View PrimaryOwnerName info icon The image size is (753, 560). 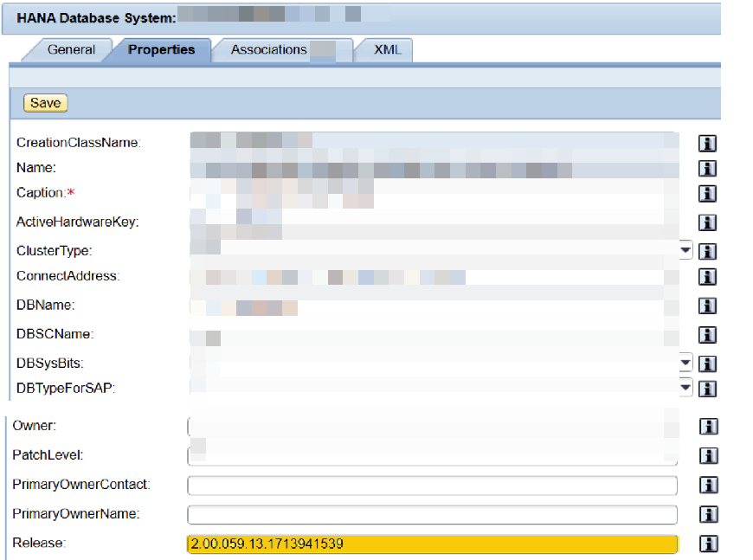pos(708,514)
